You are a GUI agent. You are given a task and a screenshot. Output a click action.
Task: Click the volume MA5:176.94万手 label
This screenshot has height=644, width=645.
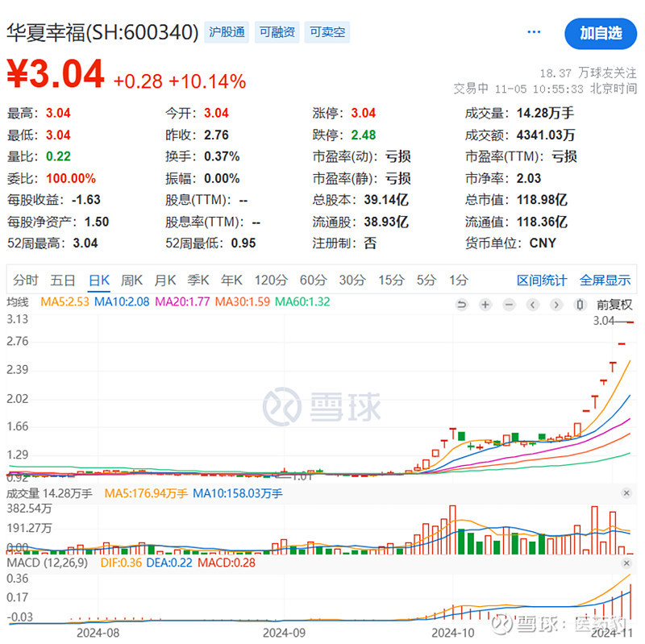pyautogui.click(x=146, y=493)
